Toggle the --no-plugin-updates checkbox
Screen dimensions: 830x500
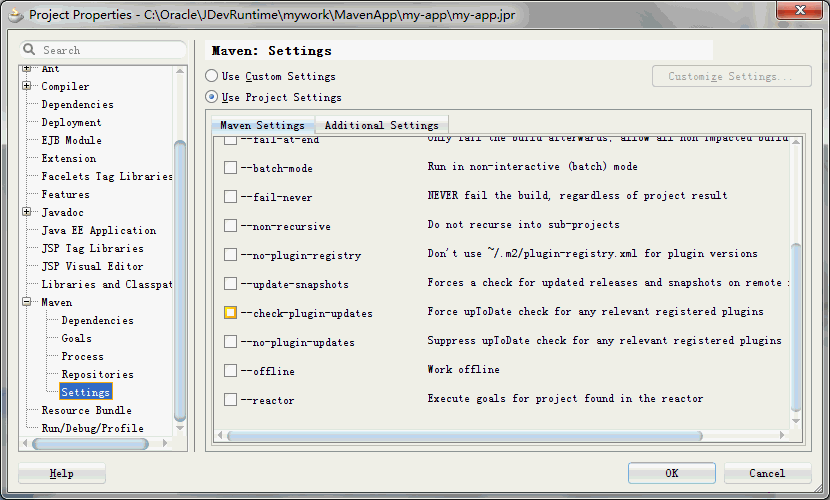(x=230, y=342)
